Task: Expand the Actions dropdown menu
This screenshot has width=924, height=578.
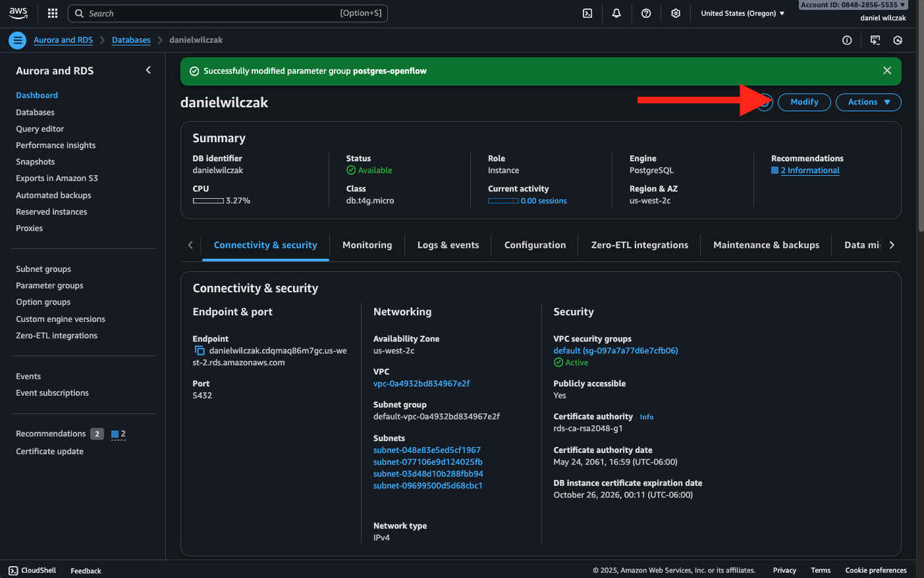Action: pyautogui.click(x=868, y=102)
